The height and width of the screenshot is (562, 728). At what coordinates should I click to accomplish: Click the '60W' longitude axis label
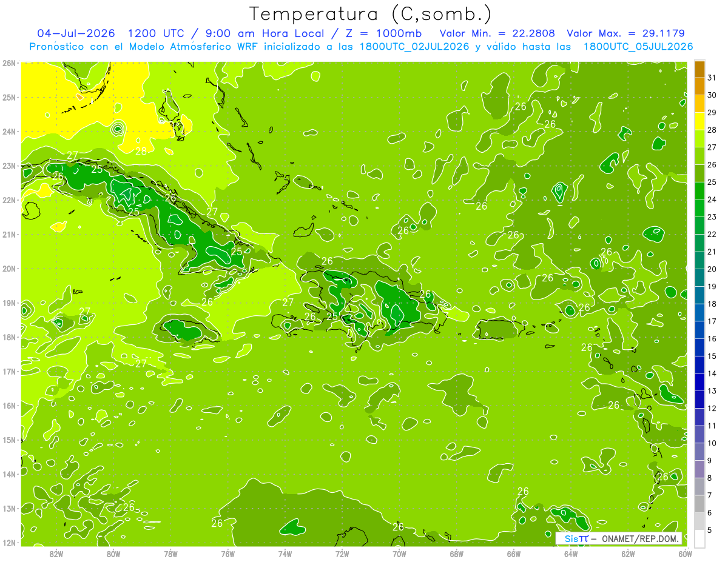[685, 554]
